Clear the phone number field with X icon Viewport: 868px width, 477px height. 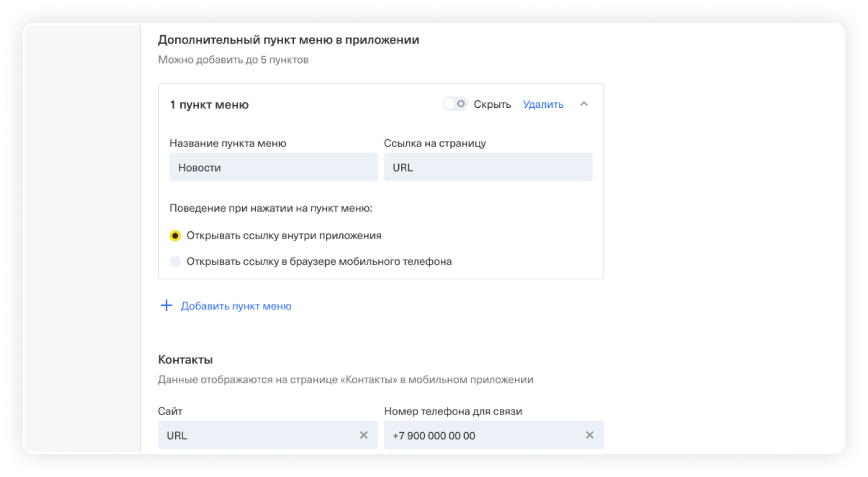[x=589, y=436]
